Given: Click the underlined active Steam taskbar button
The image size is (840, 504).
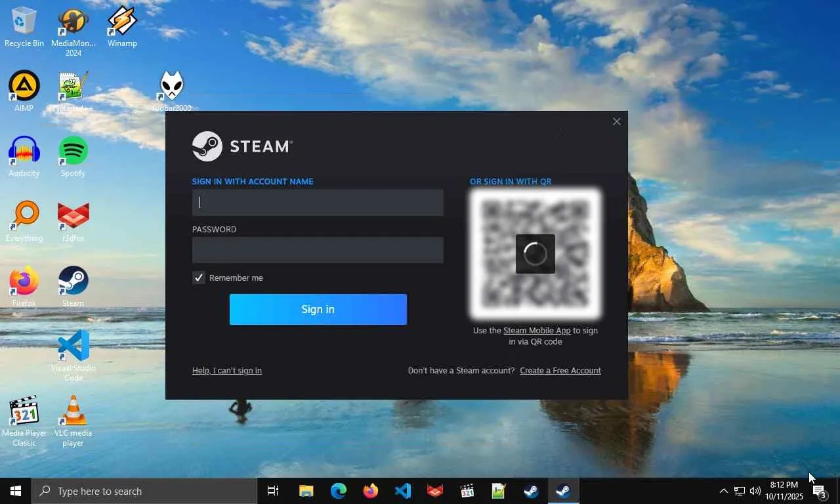Looking at the screenshot, I should click(x=563, y=491).
